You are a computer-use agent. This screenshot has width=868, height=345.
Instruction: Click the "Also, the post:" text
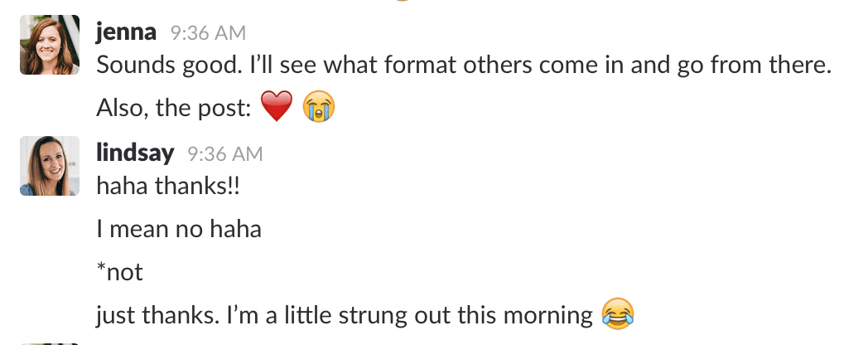(174, 108)
